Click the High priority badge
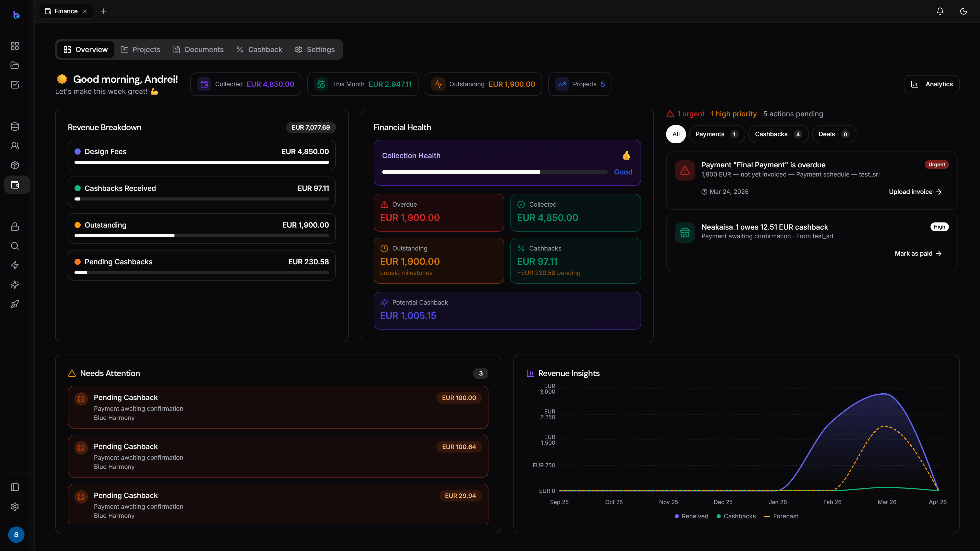 [939, 227]
